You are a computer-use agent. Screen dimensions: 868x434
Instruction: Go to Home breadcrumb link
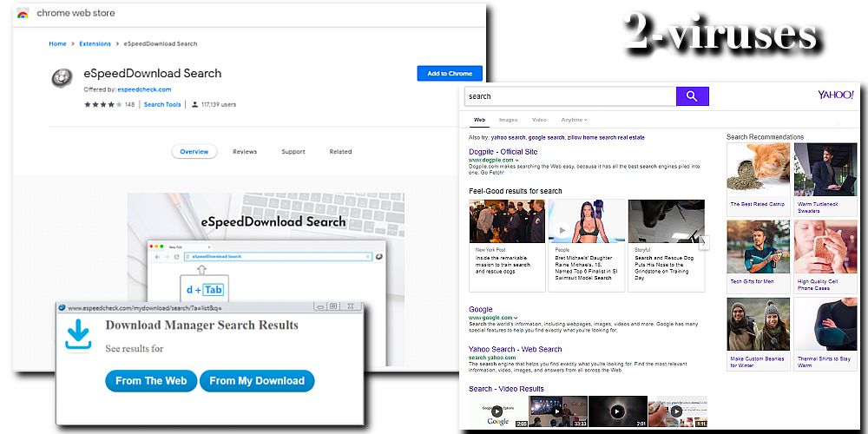57,43
